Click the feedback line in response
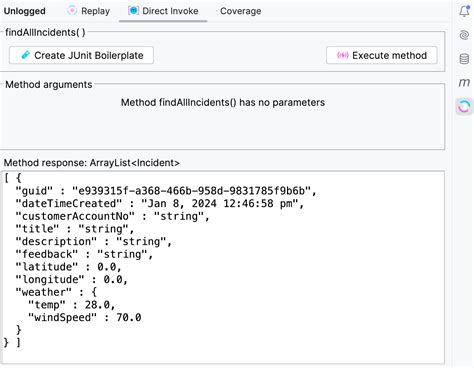The width and height of the screenshot is (474, 368). 84,254
